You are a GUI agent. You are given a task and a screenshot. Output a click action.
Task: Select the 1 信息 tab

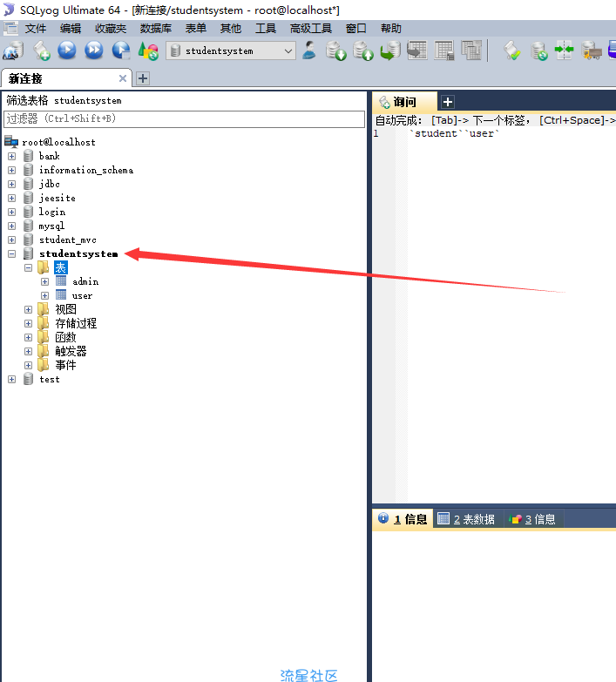403,519
